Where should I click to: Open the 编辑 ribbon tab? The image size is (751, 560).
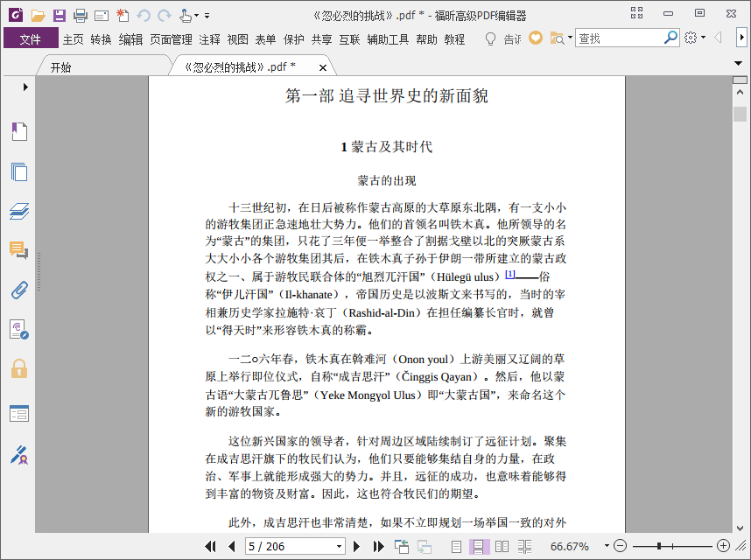coord(130,39)
